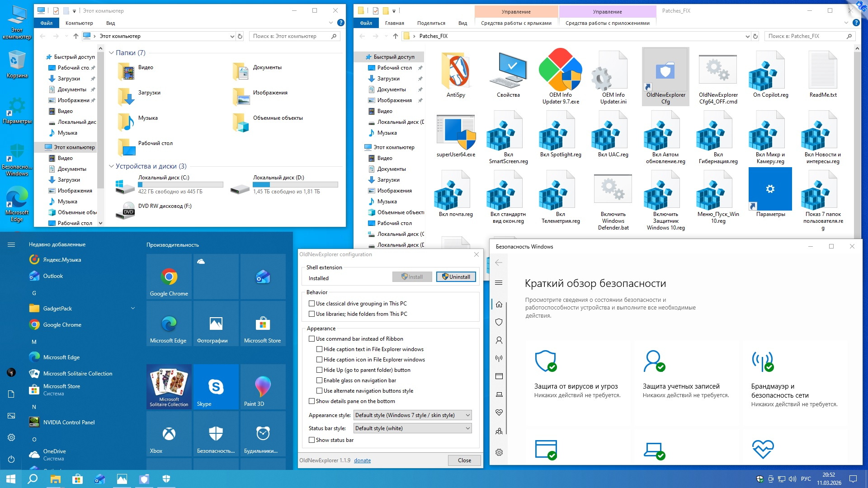Click Paint 3D tile
This screenshot has height=488, width=868.
(263, 387)
